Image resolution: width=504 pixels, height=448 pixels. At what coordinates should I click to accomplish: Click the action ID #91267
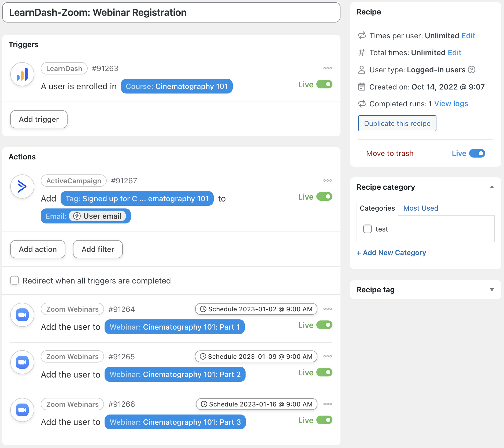124,181
